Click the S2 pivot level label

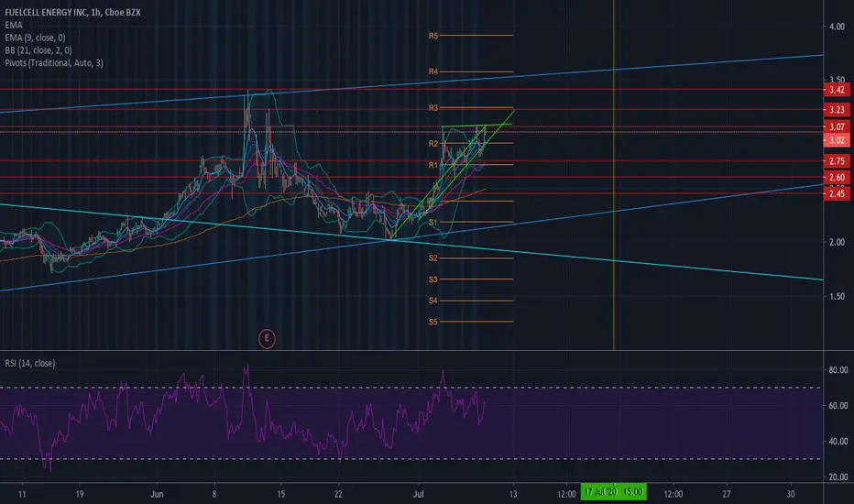[x=433, y=258]
